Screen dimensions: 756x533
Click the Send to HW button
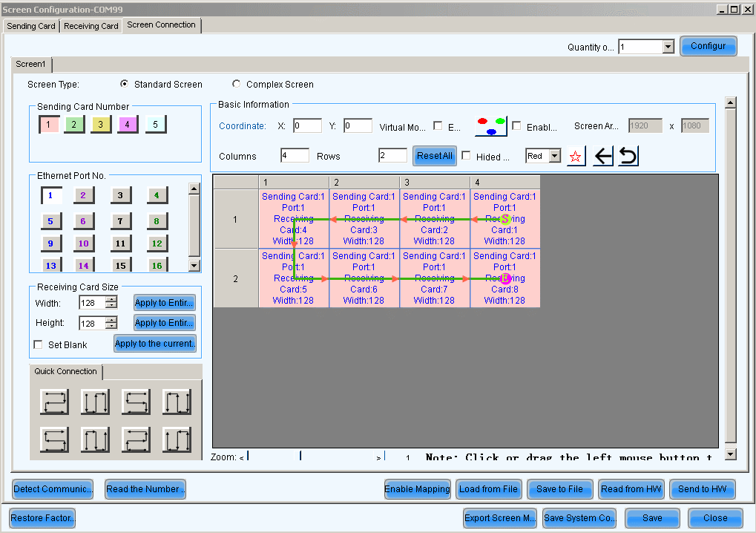(x=702, y=489)
